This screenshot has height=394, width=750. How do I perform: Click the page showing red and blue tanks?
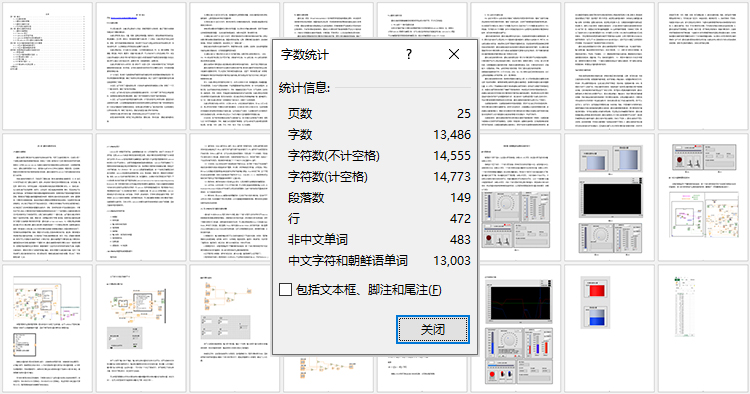point(609,328)
